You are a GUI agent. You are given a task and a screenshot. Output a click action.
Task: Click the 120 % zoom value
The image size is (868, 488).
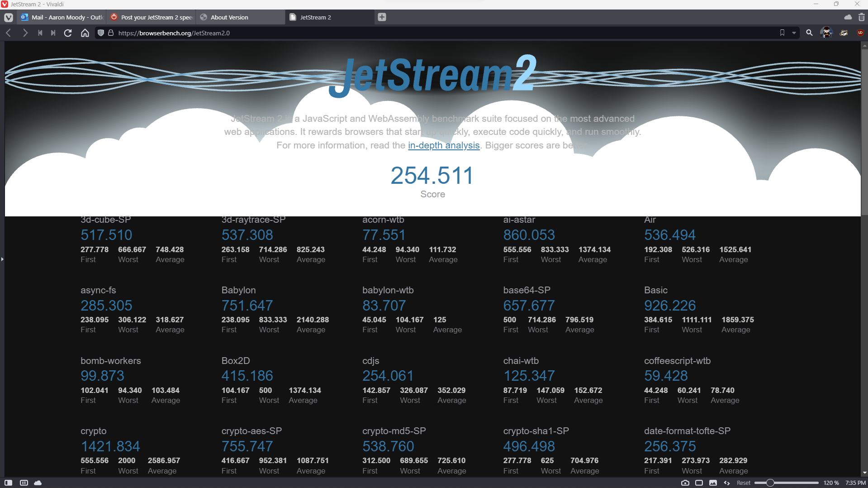(x=831, y=483)
